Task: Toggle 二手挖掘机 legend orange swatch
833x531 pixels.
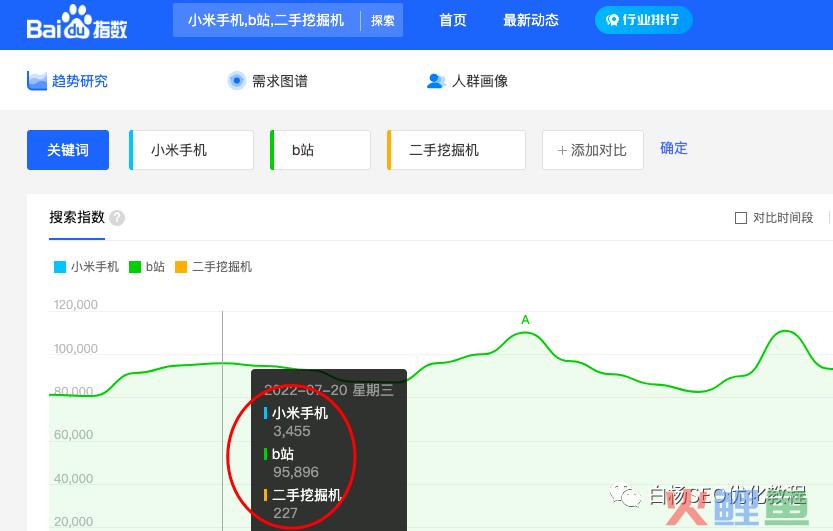Action: pyautogui.click(x=181, y=267)
